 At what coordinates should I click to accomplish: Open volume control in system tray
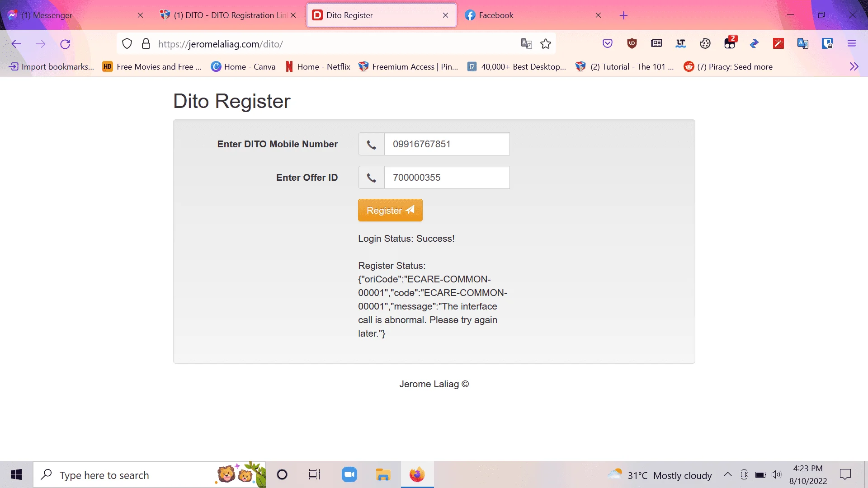coord(776,474)
